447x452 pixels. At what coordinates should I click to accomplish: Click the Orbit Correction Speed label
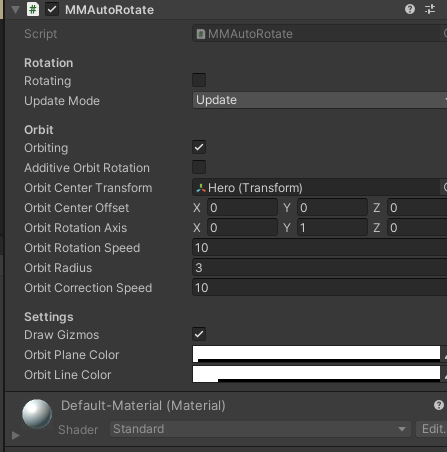coord(88,288)
